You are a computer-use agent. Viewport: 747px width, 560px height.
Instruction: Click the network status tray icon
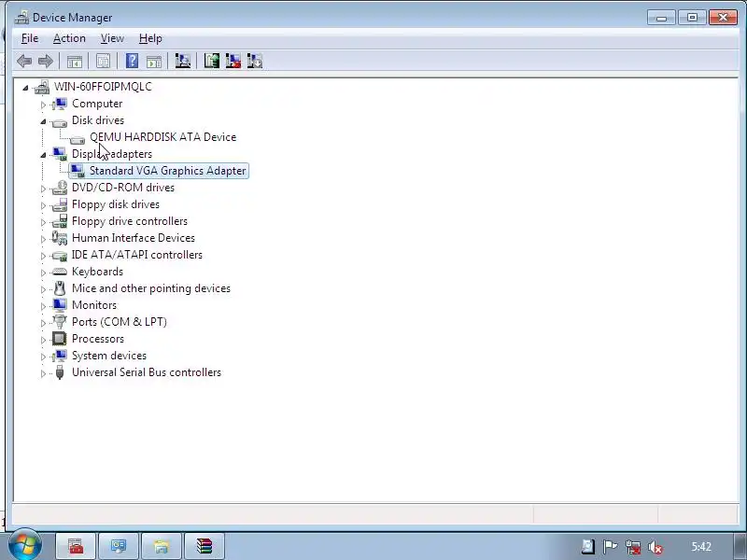tap(633, 547)
